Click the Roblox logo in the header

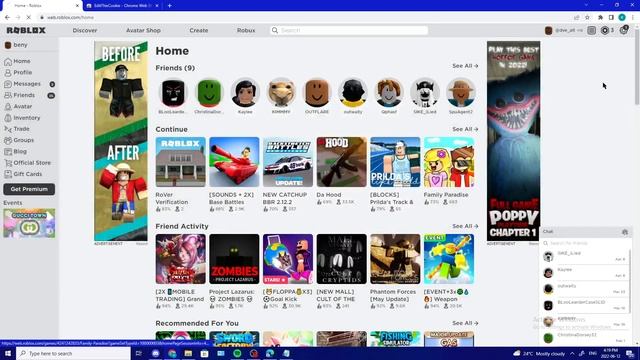point(26,31)
